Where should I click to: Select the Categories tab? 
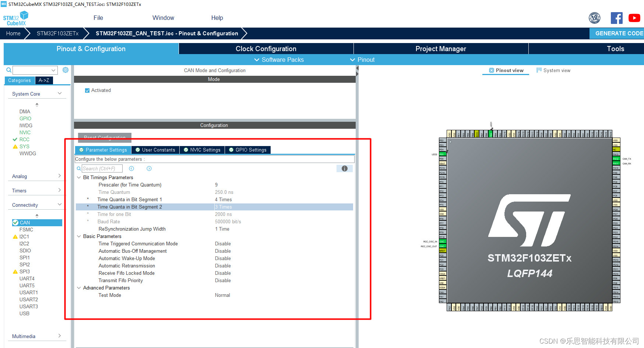click(x=20, y=80)
